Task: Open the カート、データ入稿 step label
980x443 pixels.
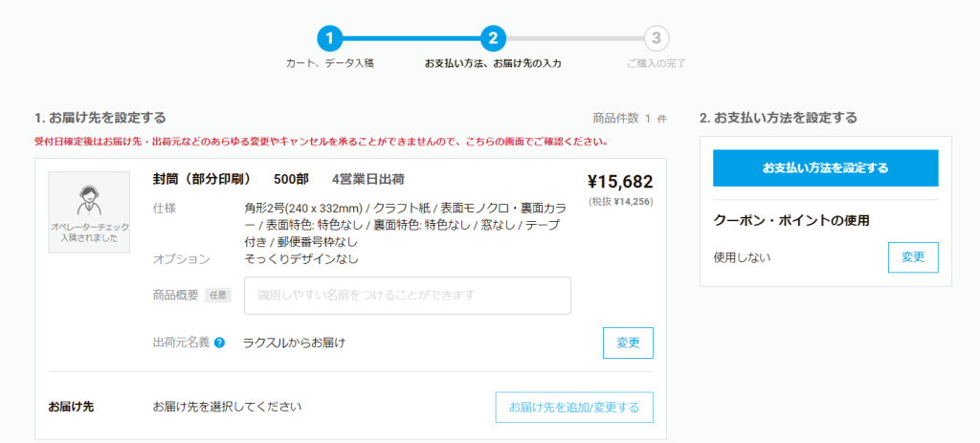Action: click(x=329, y=63)
